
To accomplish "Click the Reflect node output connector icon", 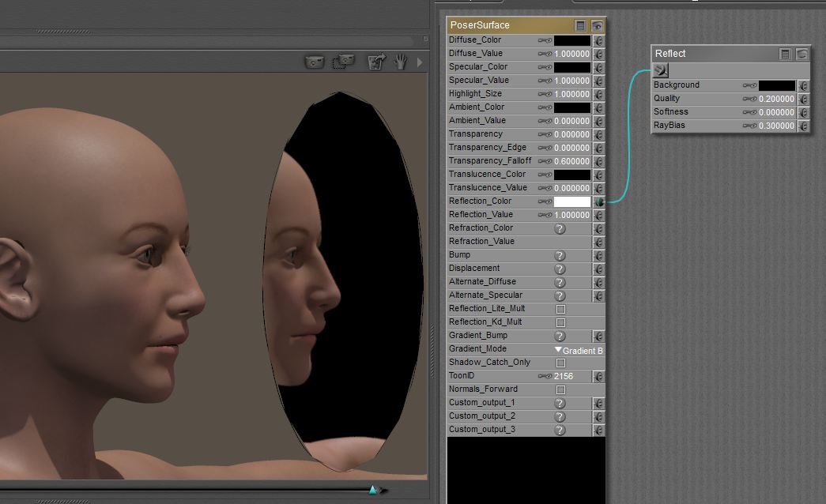I will (662, 70).
